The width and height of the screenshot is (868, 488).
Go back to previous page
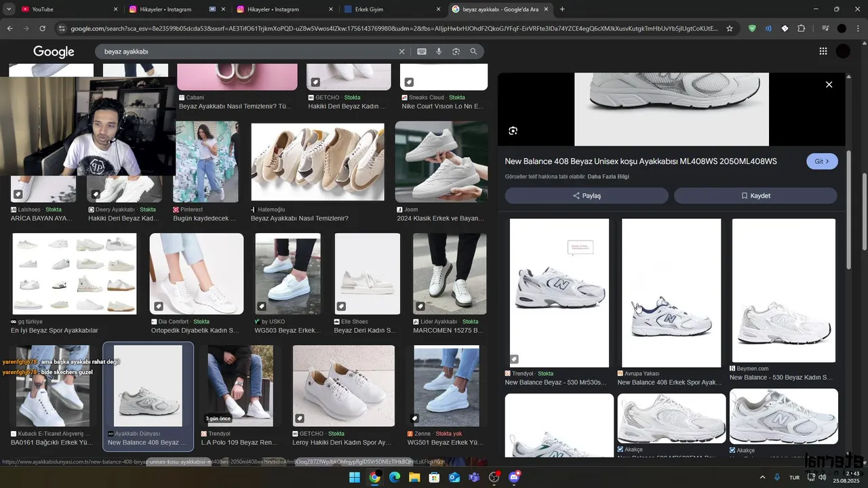[x=9, y=28]
